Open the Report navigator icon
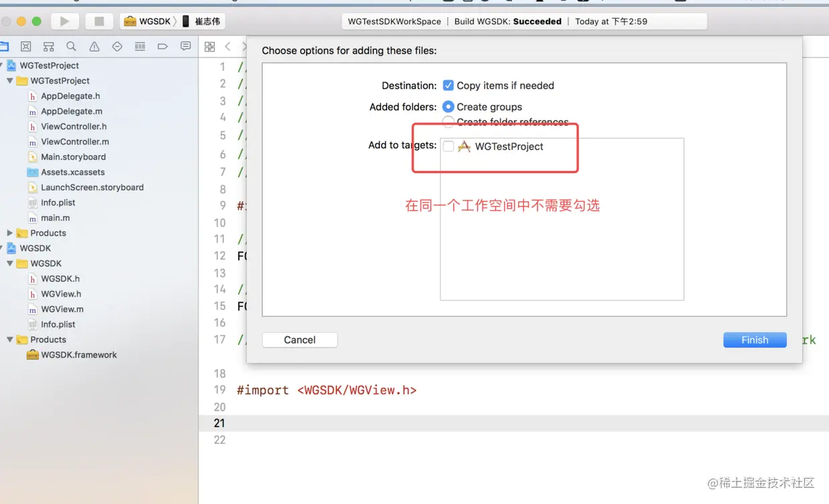Viewport: 829px width, 504px height. (x=185, y=47)
